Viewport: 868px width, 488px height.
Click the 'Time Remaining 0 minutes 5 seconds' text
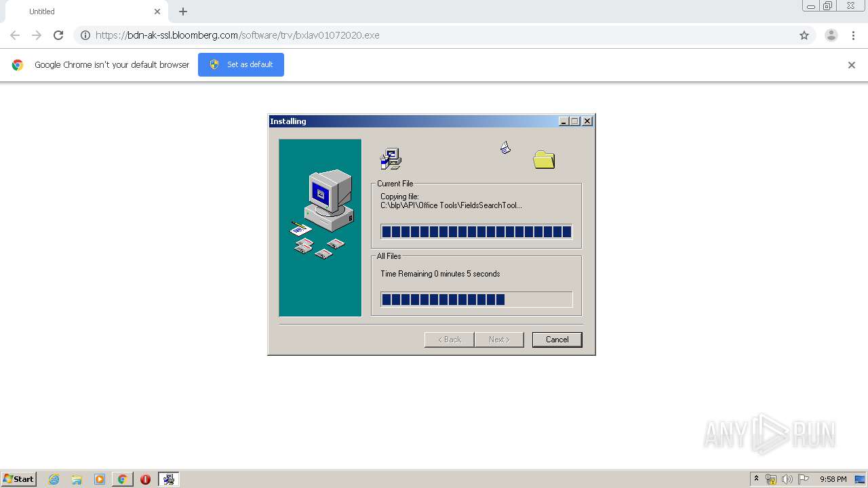coord(440,274)
